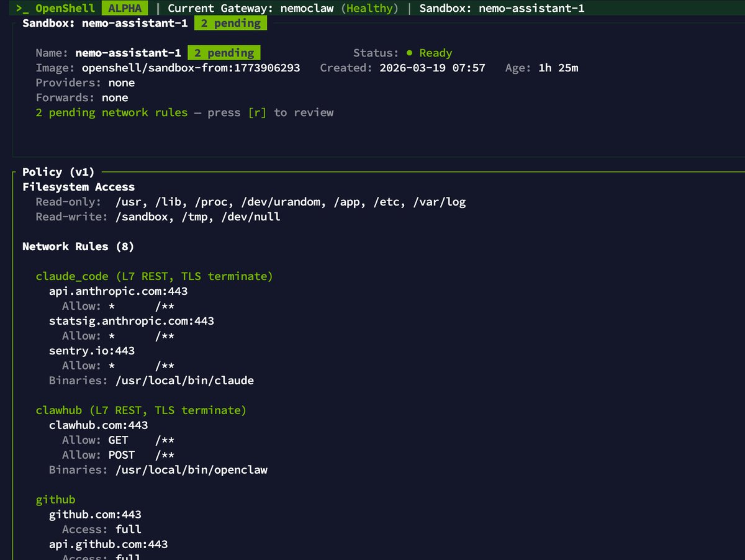Select the 'Current Gateway: nemoclaw' header text
Screen dimensions: 745x560
252,8
